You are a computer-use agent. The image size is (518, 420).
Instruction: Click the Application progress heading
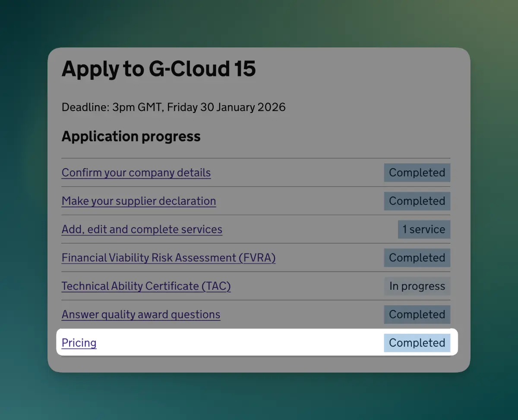click(131, 136)
